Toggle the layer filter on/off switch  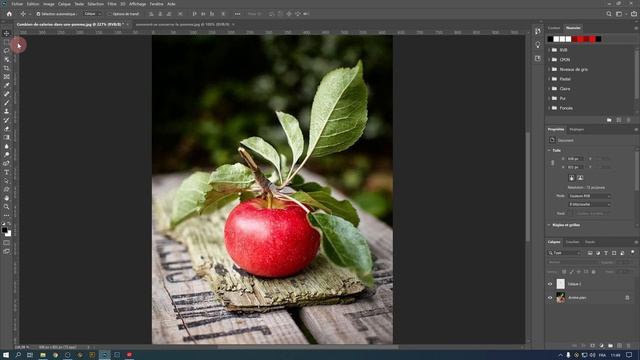632,253
